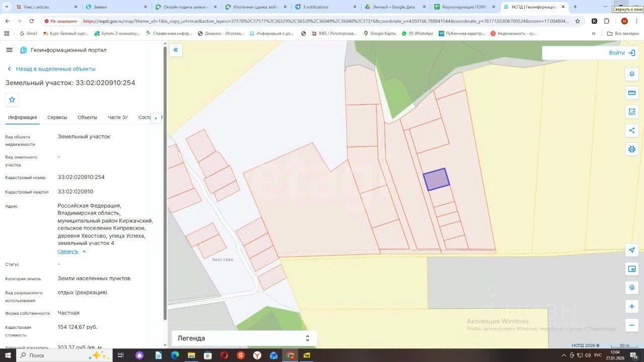Viewport: 644px width, 362px height.
Task: Zoom out with the minus button
Action: (x=632, y=325)
